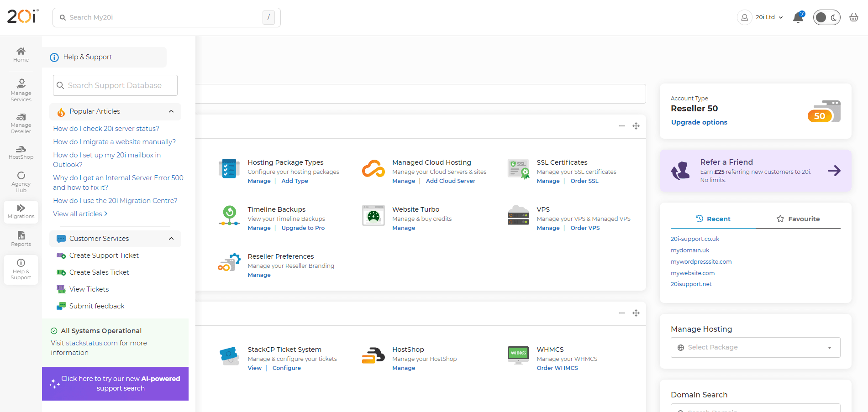
Task: Open the shopping basket
Action: click(x=853, y=17)
